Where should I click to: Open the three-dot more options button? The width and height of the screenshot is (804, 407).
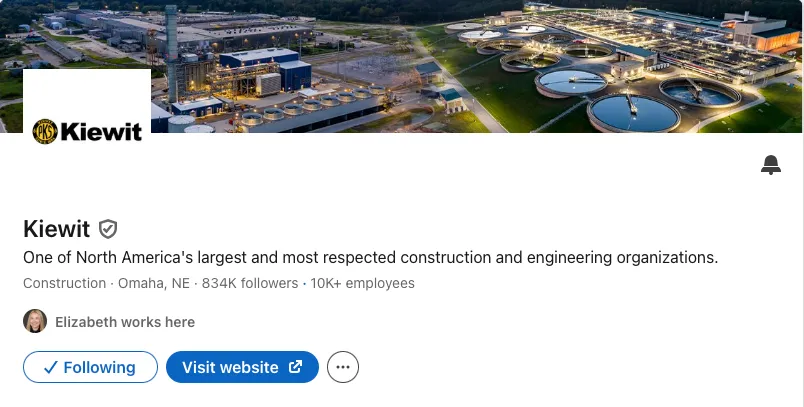pos(343,367)
